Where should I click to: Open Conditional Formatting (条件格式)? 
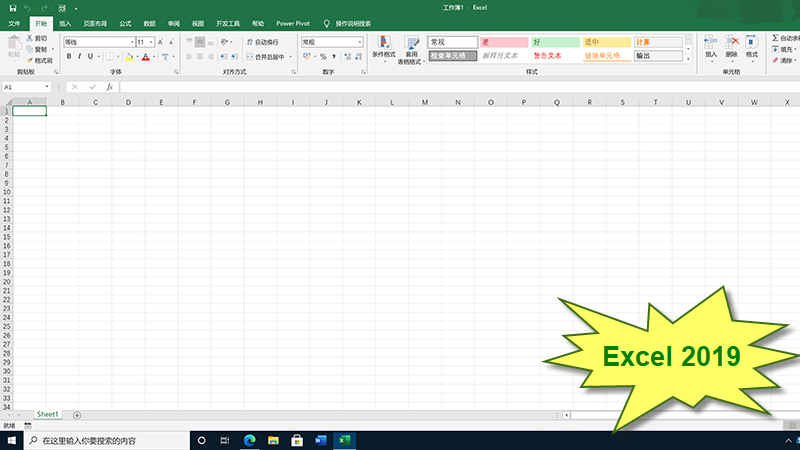[384, 49]
